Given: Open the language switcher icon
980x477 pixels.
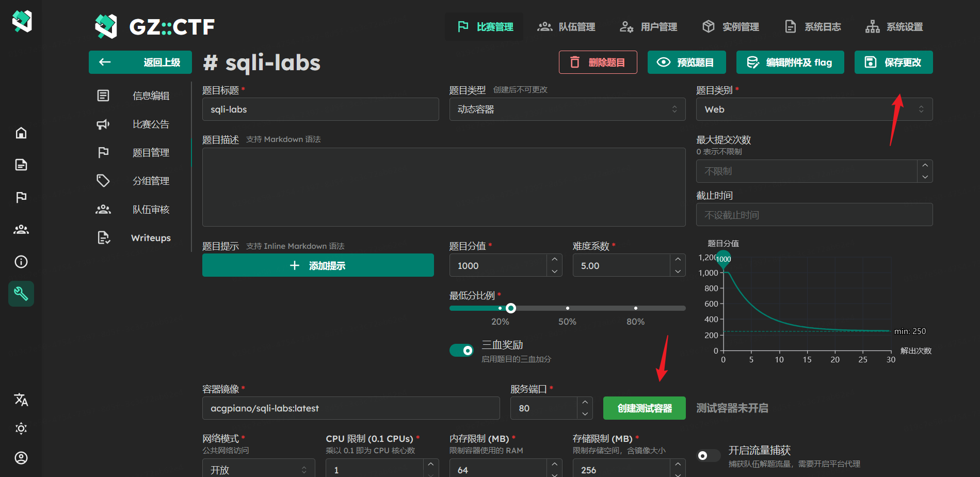Looking at the screenshot, I should coord(21,400).
